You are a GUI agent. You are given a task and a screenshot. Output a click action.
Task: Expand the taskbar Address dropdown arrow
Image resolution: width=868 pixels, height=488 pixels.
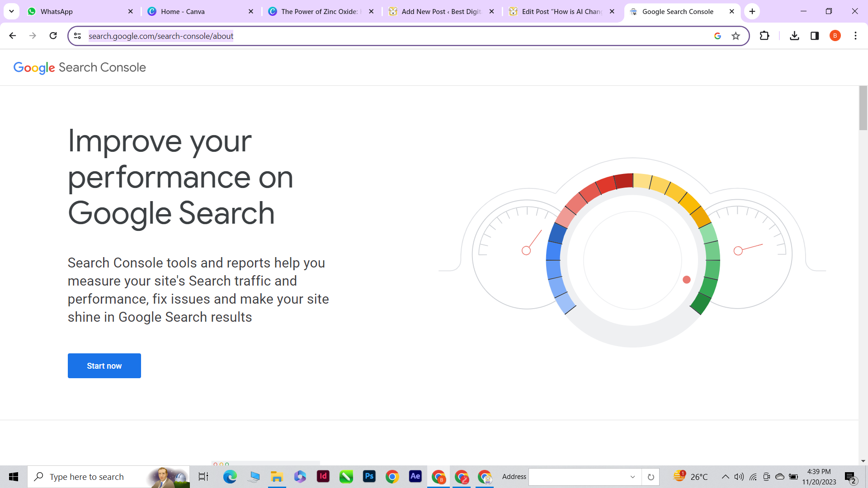pos(632,477)
